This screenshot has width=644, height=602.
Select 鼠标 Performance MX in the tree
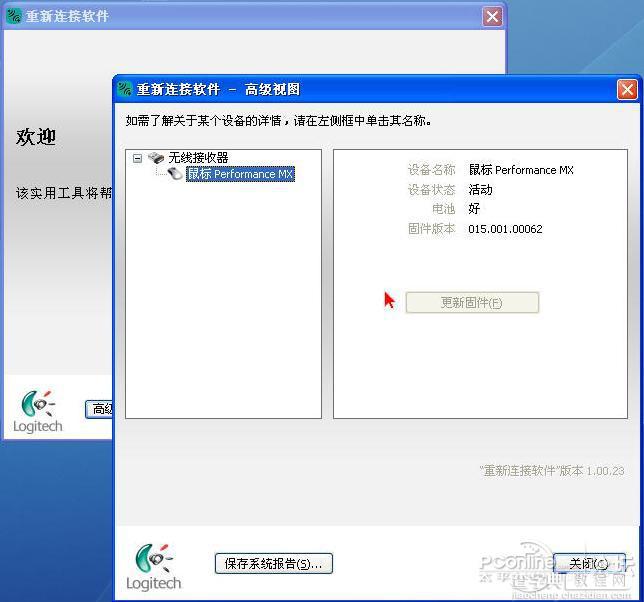(240, 174)
